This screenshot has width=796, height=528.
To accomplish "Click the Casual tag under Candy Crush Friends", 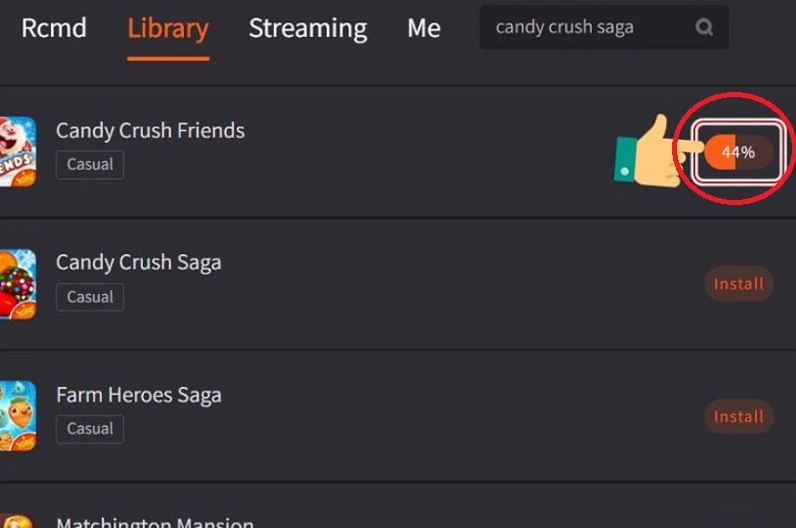I will [90, 164].
